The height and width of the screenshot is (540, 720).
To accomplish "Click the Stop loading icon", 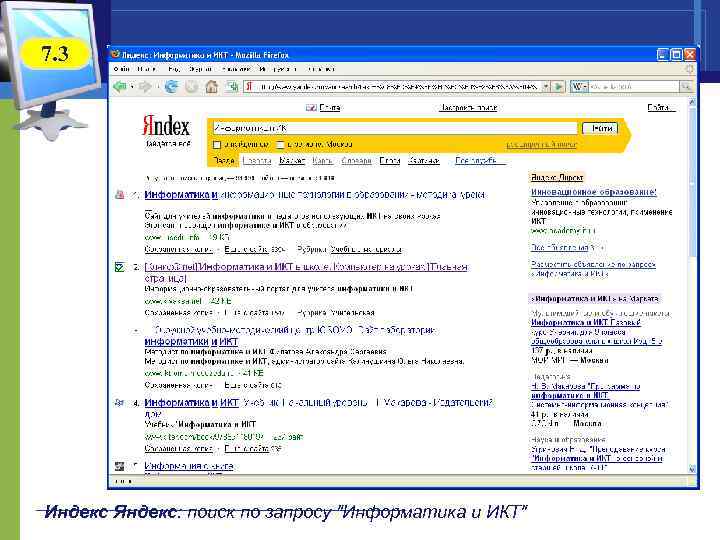I will click(x=191, y=86).
